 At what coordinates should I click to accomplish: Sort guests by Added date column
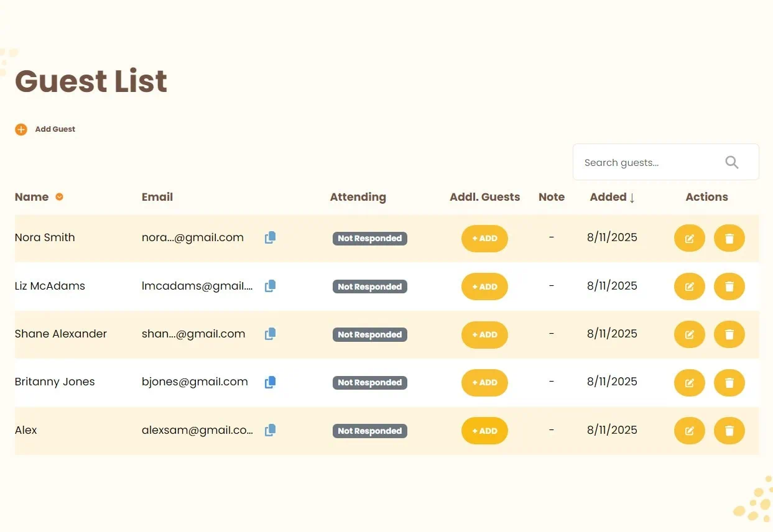[x=612, y=197]
